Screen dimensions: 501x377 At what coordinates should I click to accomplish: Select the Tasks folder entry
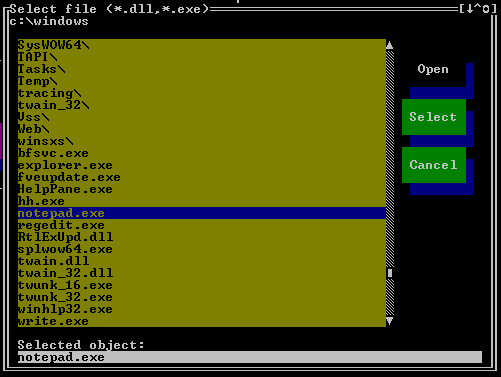(202, 69)
